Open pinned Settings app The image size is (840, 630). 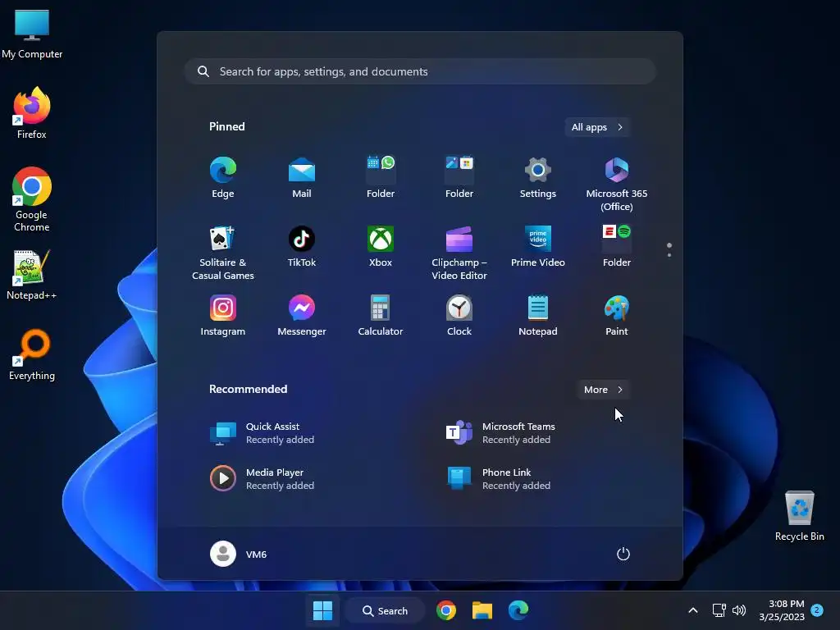[x=538, y=178]
